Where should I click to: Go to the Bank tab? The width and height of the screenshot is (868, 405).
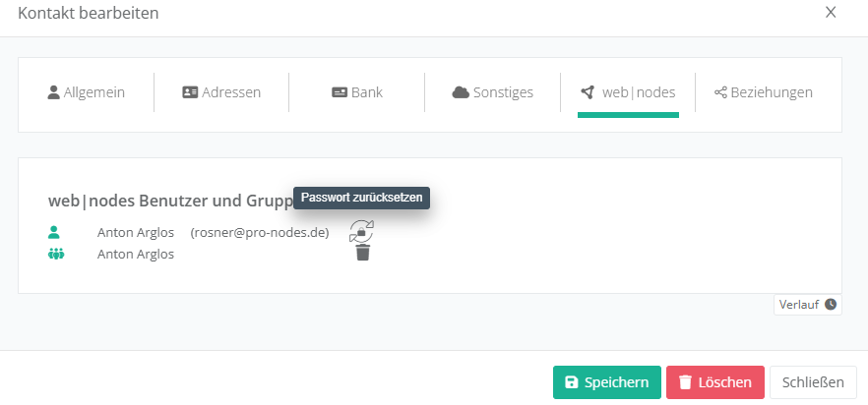[357, 92]
